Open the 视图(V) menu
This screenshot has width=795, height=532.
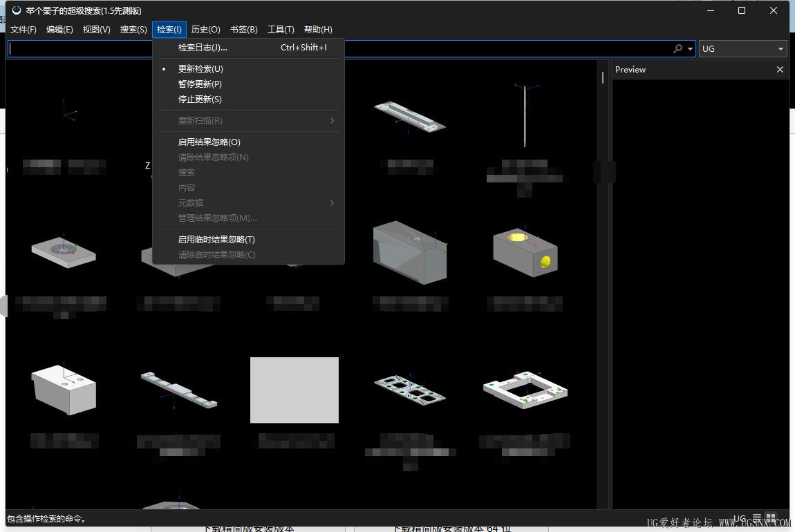[x=96, y=30]
